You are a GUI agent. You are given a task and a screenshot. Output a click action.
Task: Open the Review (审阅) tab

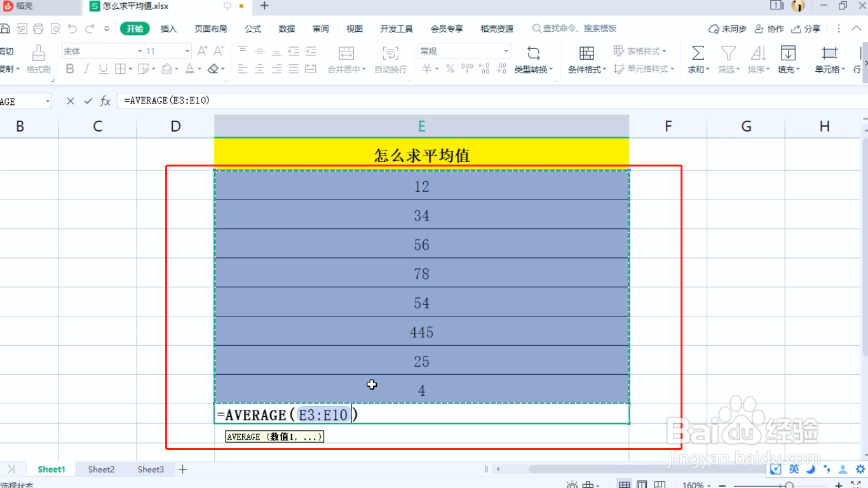click(x=321, y=29)
